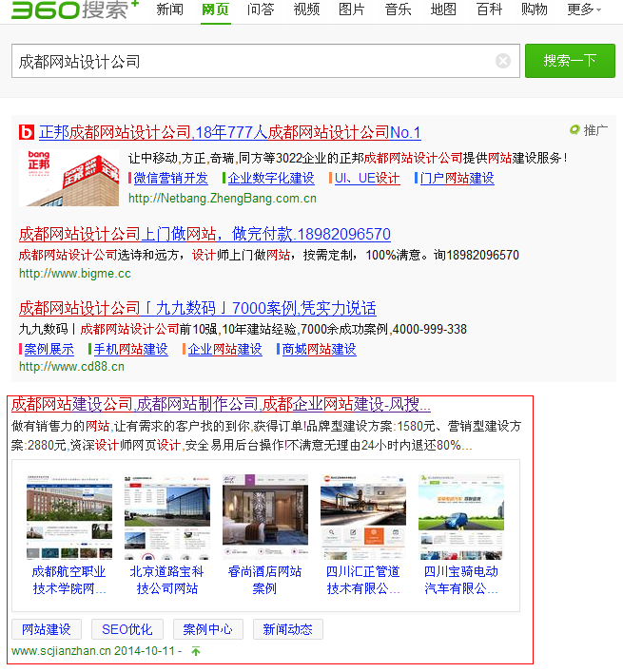Switch to the 新闻 tab
The height and width of the screenshot is (672, 623).
tap(169, 10)
